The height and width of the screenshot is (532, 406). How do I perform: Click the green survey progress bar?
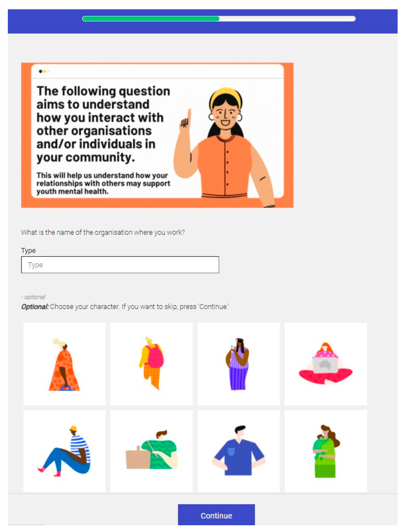point(151,19)
